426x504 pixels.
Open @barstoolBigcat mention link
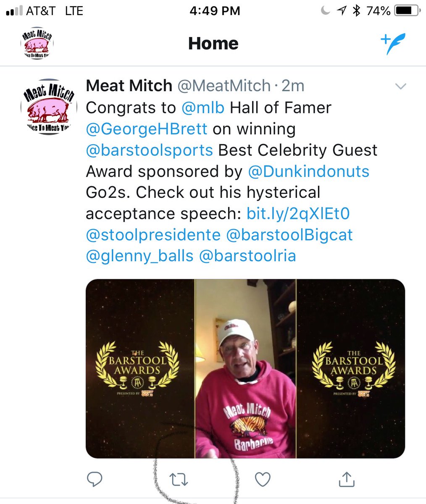pos(289,234)
